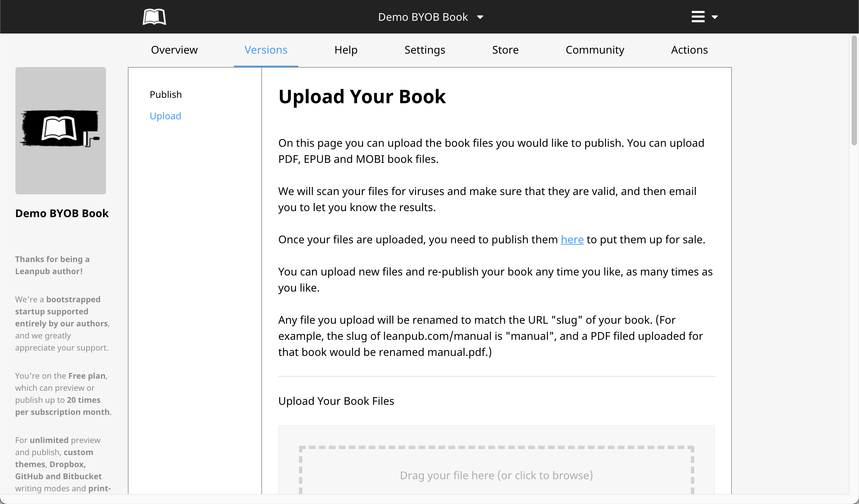Go to the Settings tab
The image size is (859, 504).
[424, 50]
